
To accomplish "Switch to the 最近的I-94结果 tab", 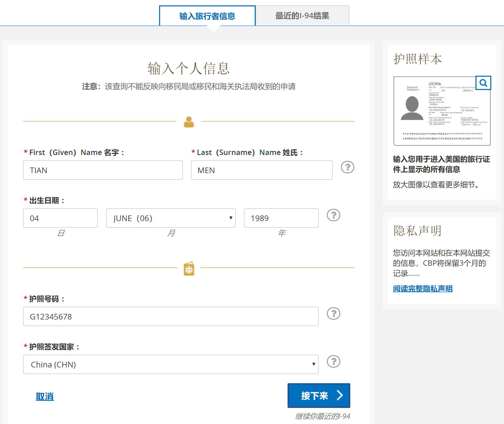I will point(302,16).
